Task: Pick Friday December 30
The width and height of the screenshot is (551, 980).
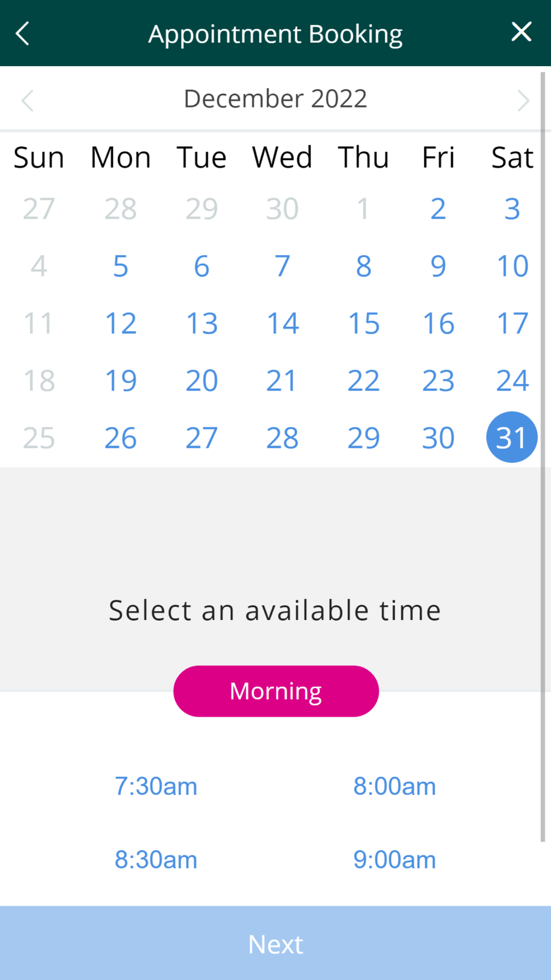Action: pyautogui.click(x=438, y=438)
